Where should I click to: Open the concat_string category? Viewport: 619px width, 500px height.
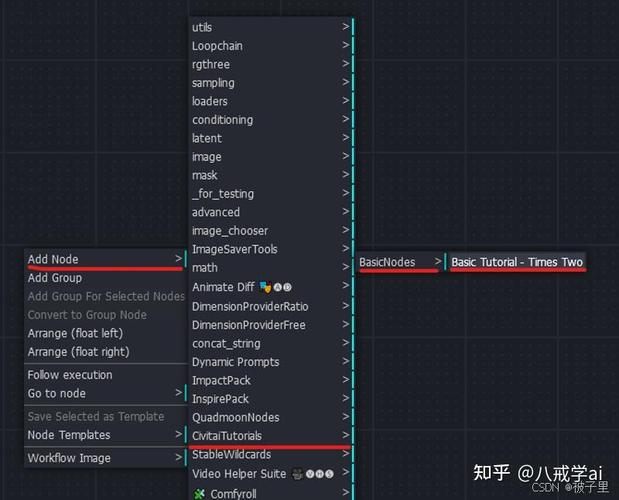coord(271,344)
